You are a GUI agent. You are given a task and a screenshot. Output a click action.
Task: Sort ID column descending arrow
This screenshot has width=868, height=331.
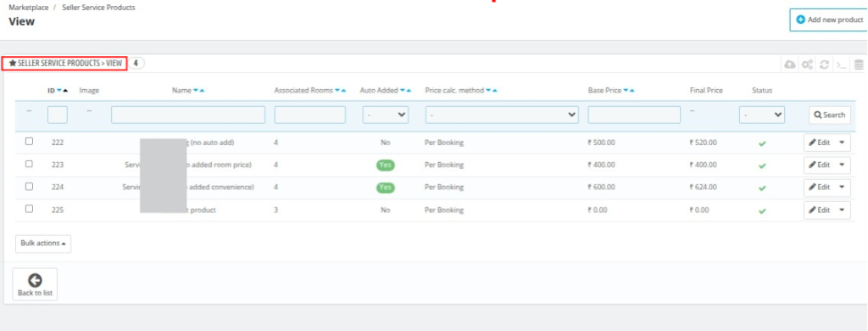point(59,90)
